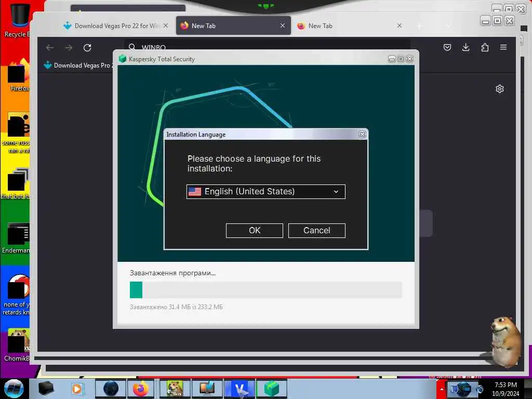Maximize the Firefox window
Screen dimensions: 532x399
(x=497, y=21)
